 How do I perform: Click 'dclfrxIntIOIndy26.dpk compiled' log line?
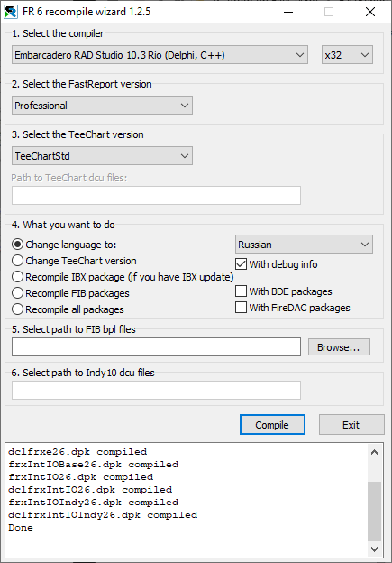pyautogui.click(x=103, y=514)
